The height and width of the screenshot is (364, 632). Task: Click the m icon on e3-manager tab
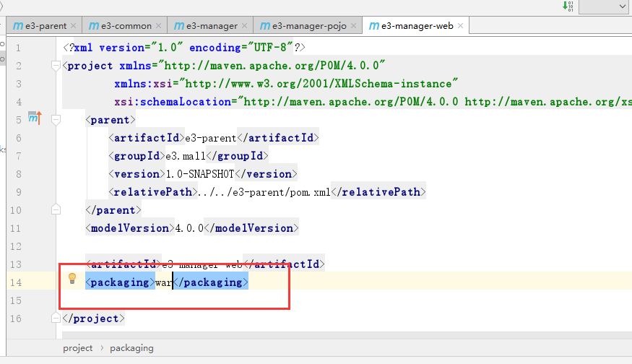pos(179,26)
